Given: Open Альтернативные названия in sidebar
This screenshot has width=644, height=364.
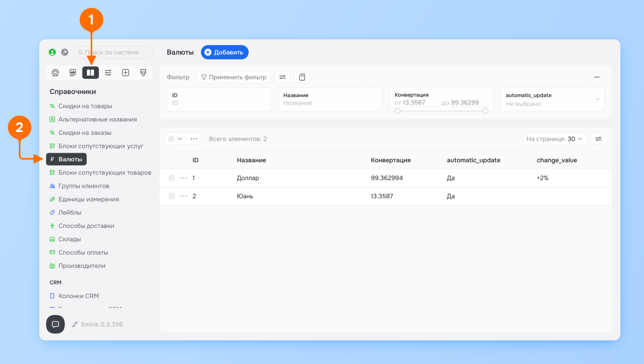Looking at the screenshot, I should (x=98, y=119).
